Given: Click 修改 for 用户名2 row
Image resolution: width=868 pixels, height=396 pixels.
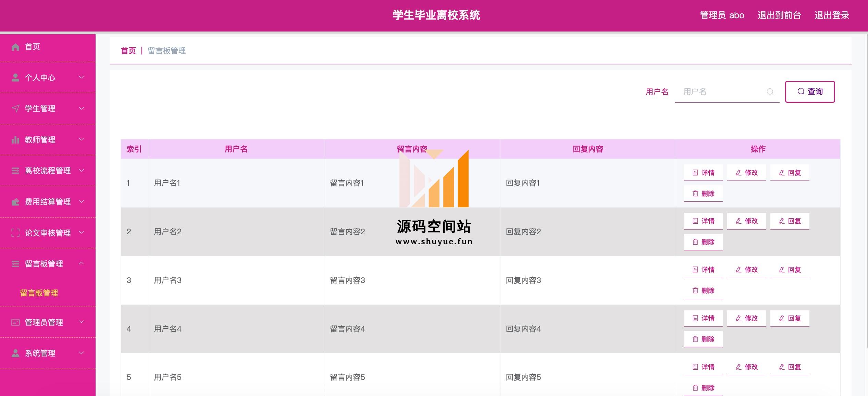Looking at the screenshot, I should pos(746,221).
